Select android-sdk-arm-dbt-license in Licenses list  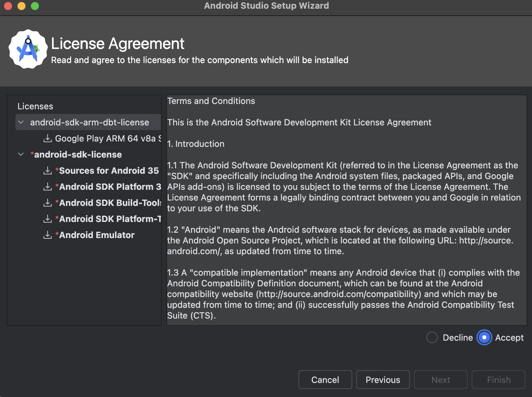coord(88,122)
